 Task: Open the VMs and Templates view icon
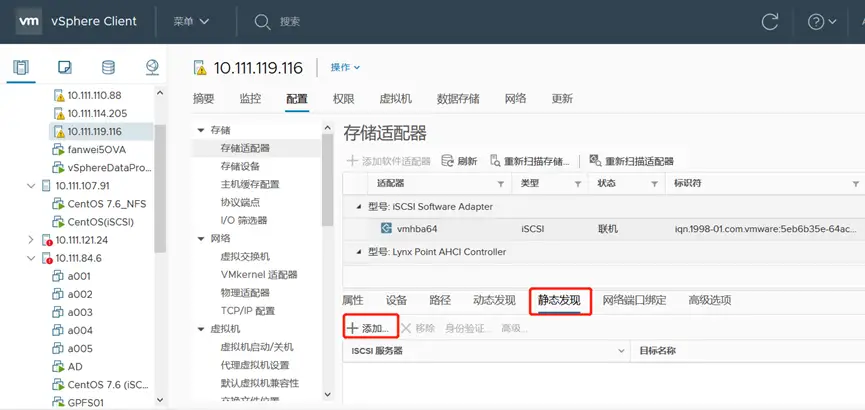(x=65, y=67)
